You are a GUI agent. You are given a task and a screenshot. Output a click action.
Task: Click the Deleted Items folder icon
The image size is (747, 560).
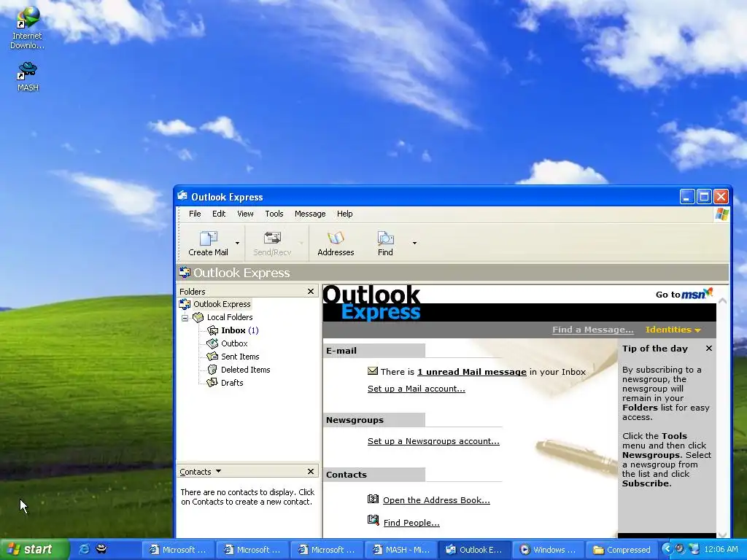(212, 370)
